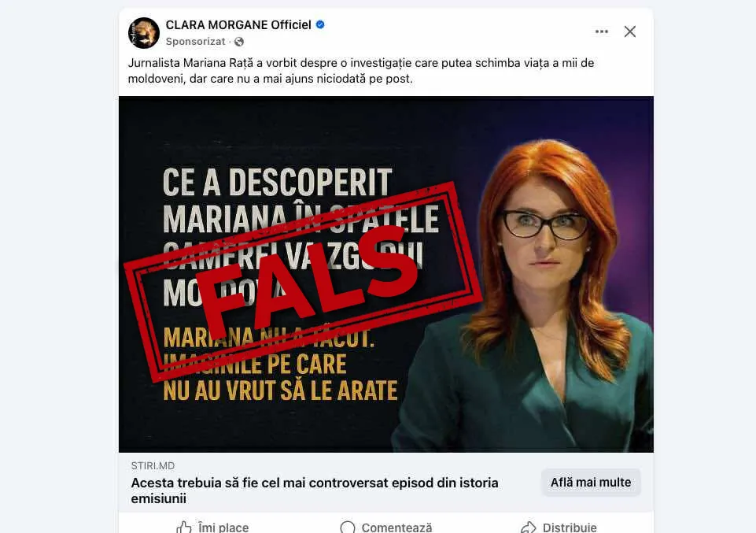Click the thumbs-up icon for Îmi place
Screen dimensions: 756x533
[x=184, y=527]
